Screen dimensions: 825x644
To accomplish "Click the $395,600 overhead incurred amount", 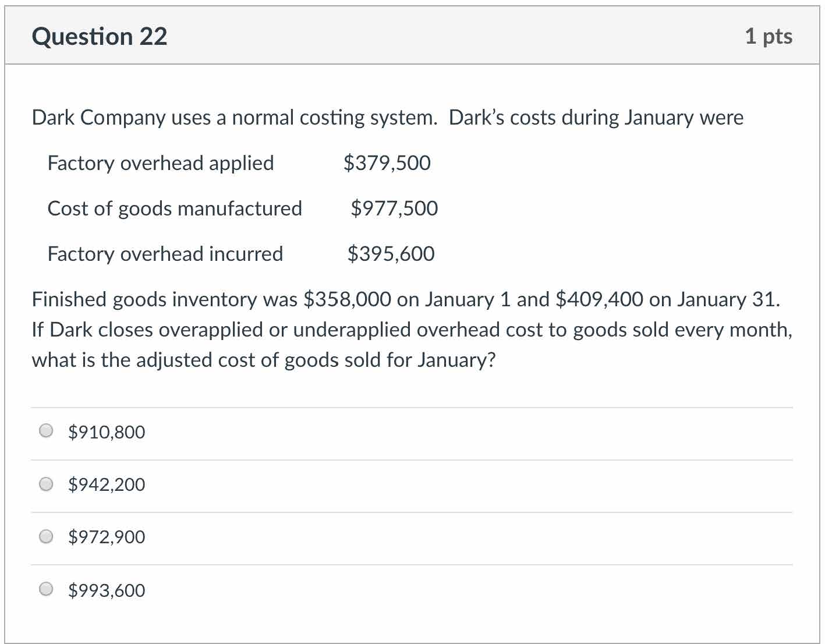I will coord(391,254).
